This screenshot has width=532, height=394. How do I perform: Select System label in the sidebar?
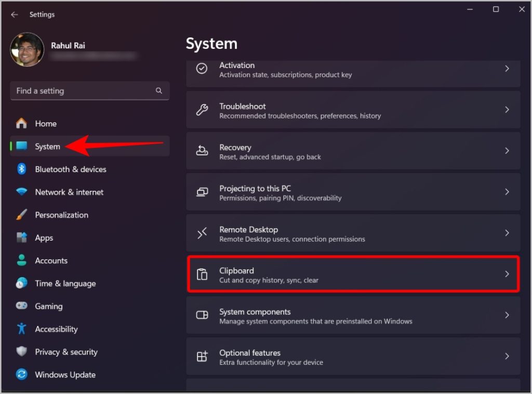coord(47,146)
